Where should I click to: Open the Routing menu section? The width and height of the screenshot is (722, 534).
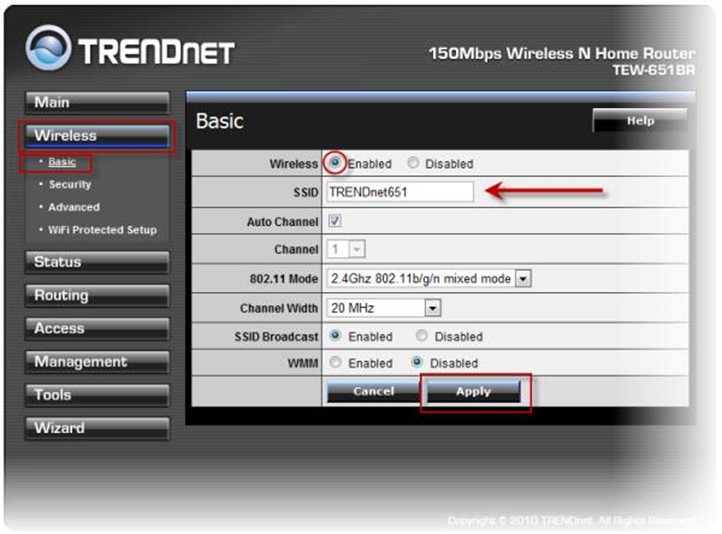(97, 295)
